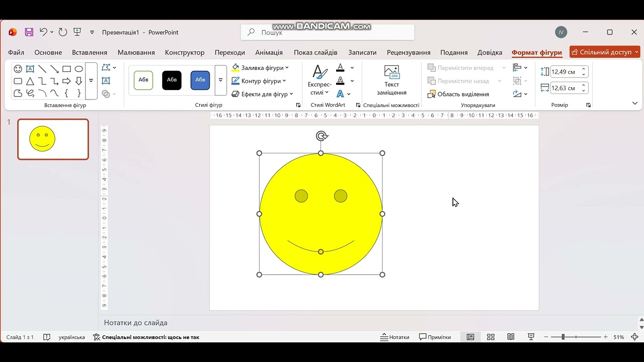
Task: Click the українська language indicator
Action: point(71,337)
